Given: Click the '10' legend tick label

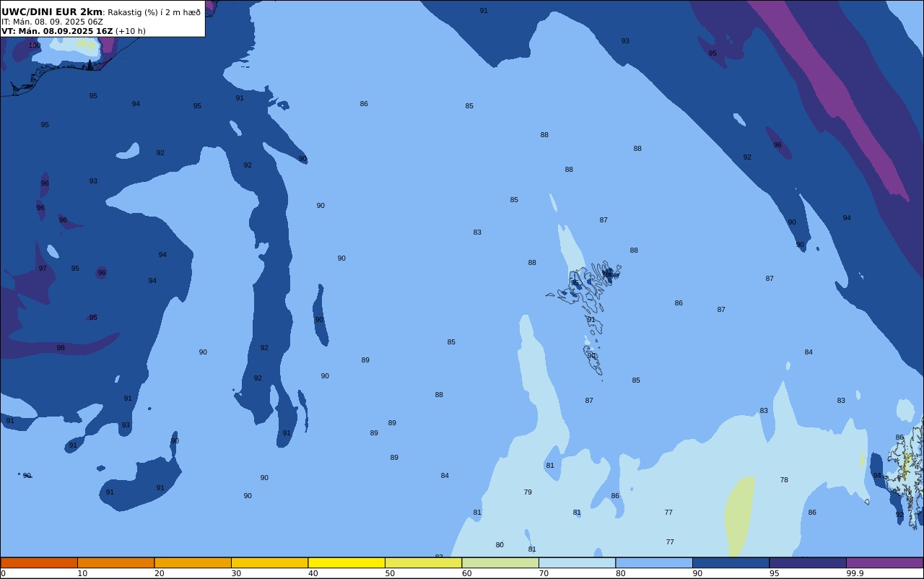Looking at the screenshot, I should point(82,573).
